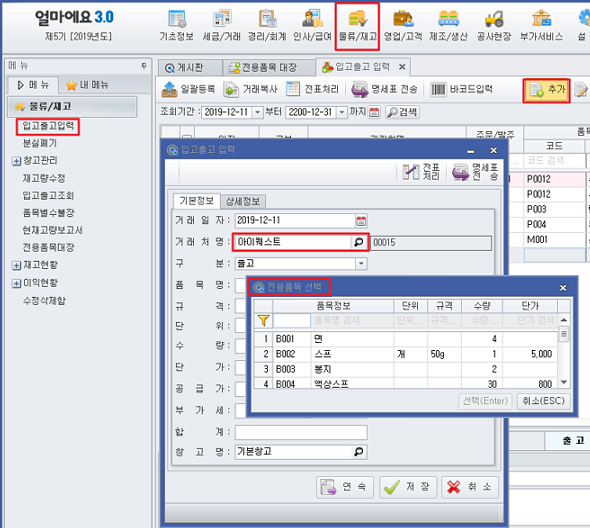Viewport: 590px width, 528px height.
Task: Expand the 창고관리 tree node
Action: (x=16, y=161)
